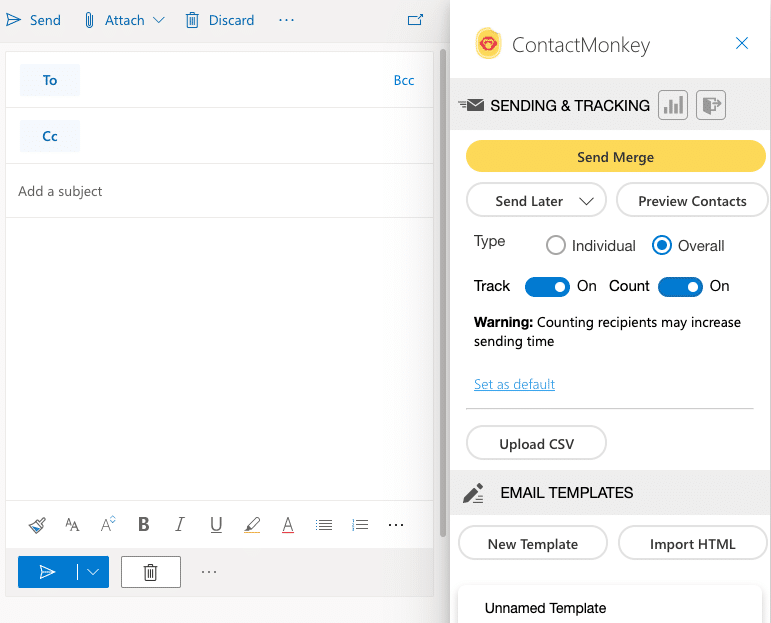Image resolution: width=771 pixels, height=623 pixels.
Task: Close the ContactMonkey panel
Action: tap(741, 43)
